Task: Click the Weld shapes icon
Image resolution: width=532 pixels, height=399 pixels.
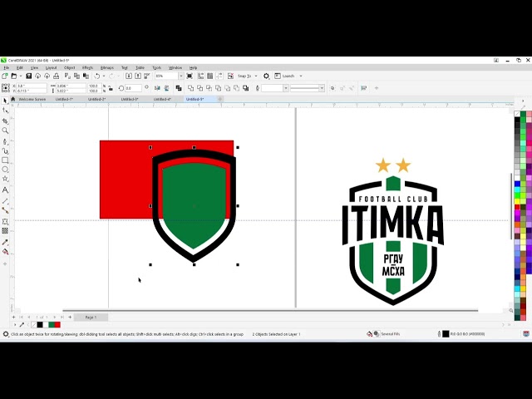Action: [190, 88]
